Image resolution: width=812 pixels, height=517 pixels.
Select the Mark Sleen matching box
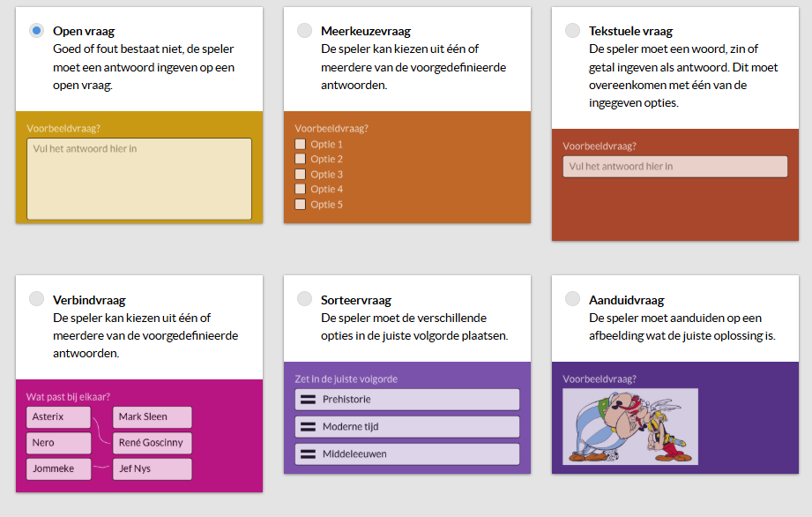click(x=152, y=417)
